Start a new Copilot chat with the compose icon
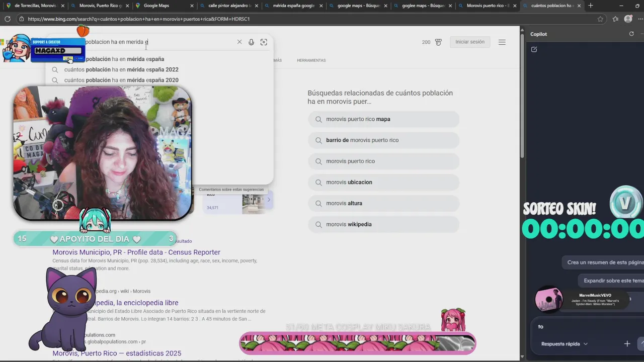The height and width of the screenshot is (362, 644). click(x=534, y=49)
